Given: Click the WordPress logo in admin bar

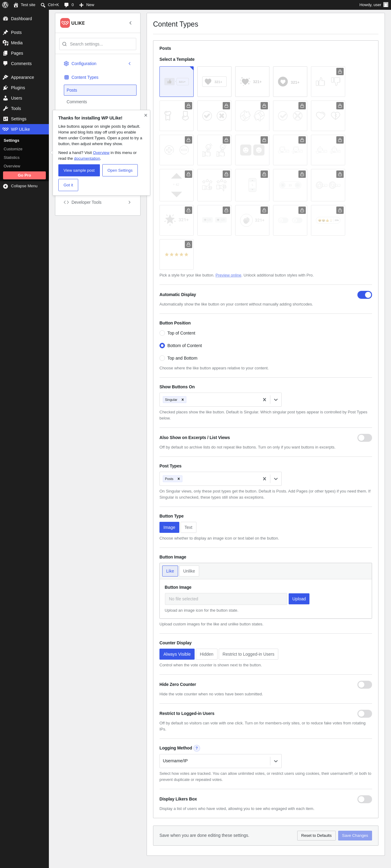Looking at the screenshot, I should 5,5.
